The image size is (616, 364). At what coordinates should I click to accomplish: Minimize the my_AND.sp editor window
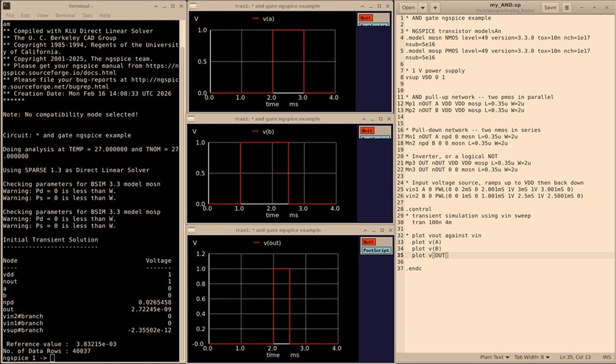[582, 8]
